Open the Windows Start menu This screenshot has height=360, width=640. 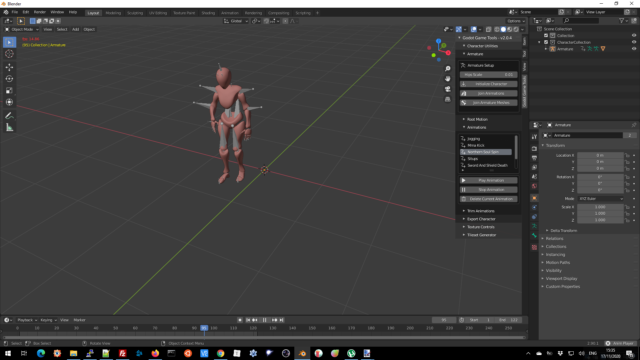point(8,353)
